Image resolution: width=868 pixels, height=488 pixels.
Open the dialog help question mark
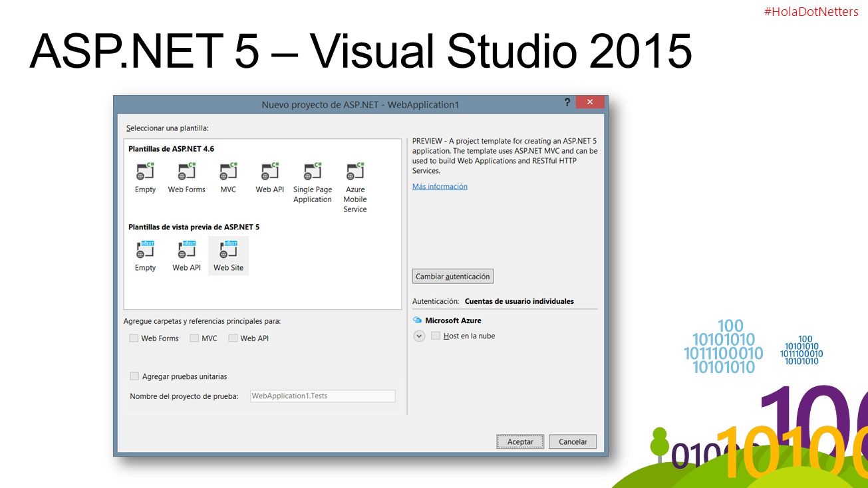(x=567, y=102)
